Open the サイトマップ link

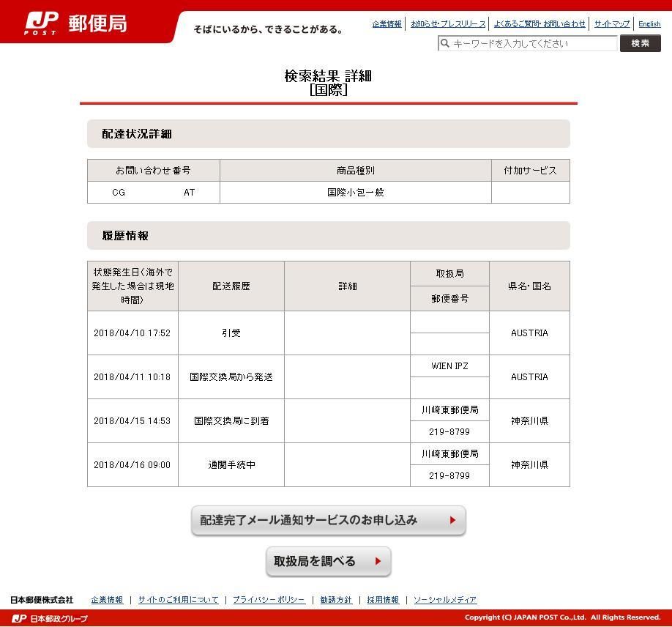[612, 24]
